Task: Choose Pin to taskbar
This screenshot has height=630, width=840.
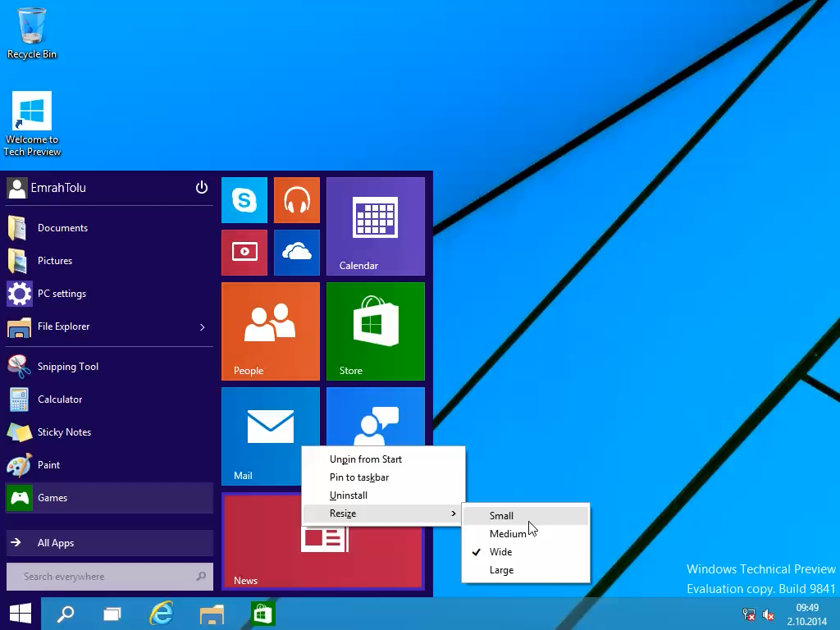Action: (x=382, y=477)
